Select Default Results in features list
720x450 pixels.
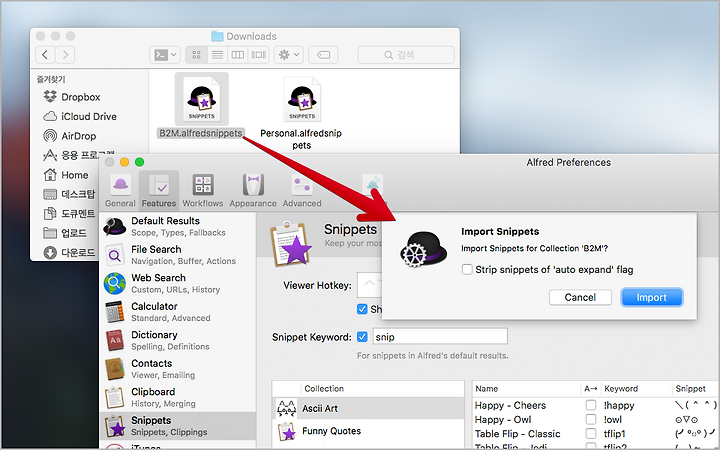pyautogui.click(x=177, y=226)
